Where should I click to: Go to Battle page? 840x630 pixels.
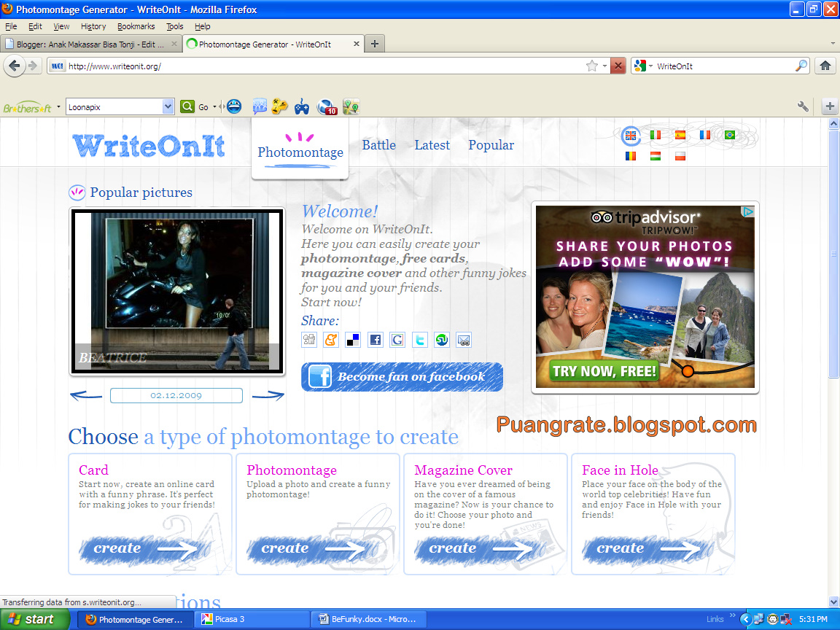click(x=378, y=145)
